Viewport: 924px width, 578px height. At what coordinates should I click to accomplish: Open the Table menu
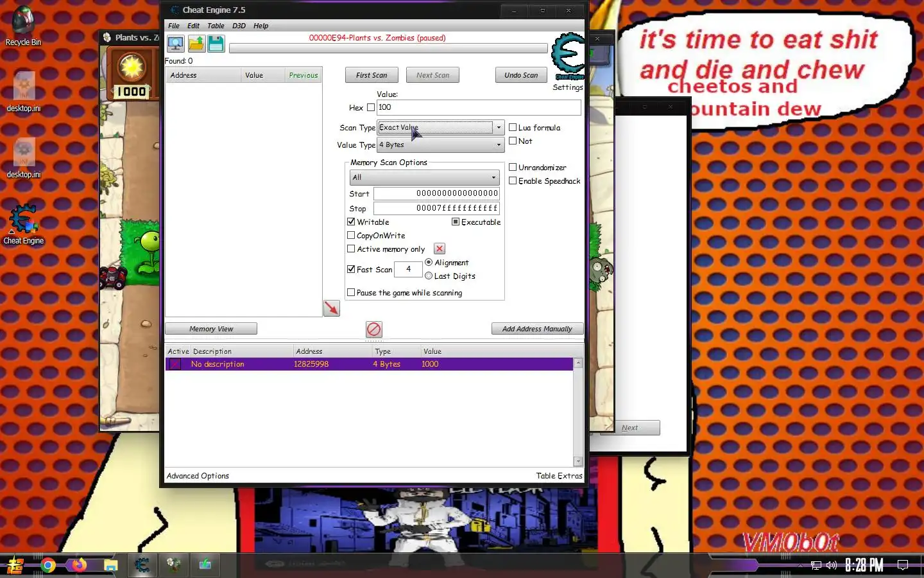216,26
